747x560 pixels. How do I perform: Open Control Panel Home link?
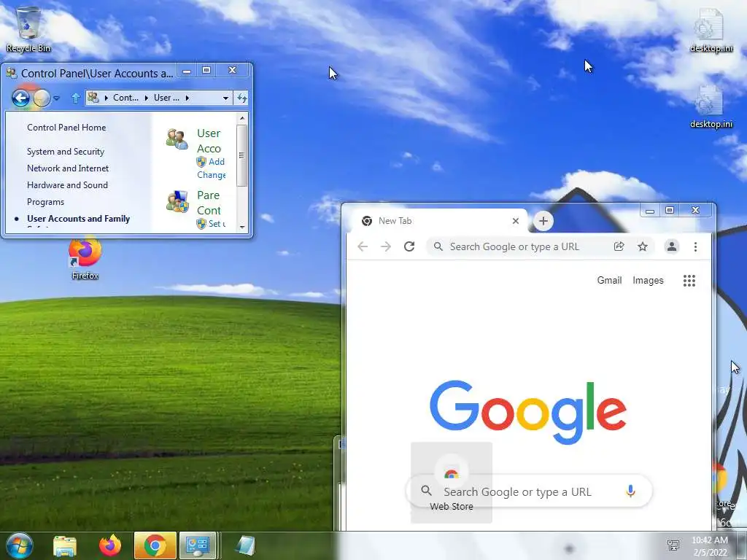[x=66, y=127]
